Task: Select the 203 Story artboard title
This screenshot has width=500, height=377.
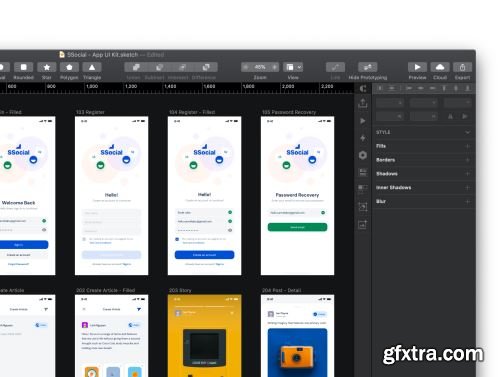Action: click(180, 290)
